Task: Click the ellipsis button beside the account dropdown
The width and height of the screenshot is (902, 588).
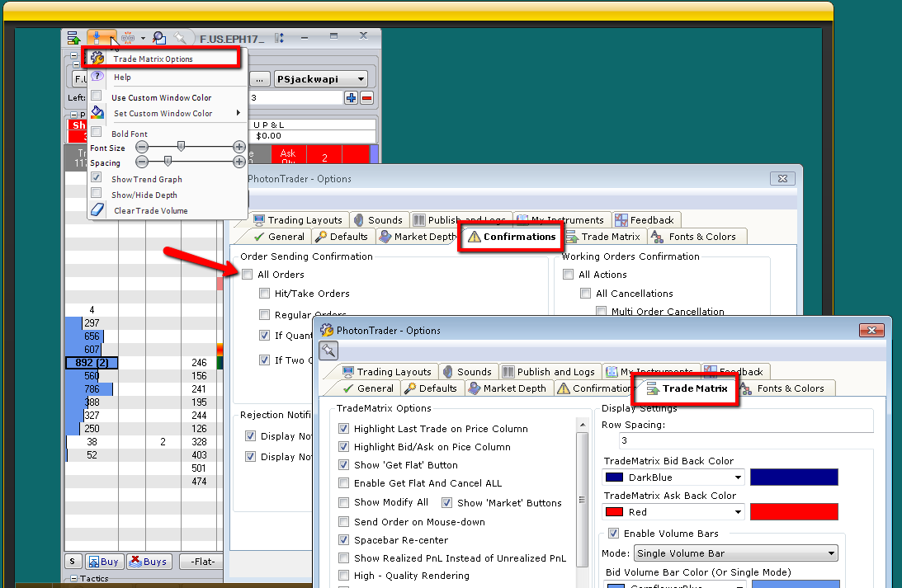Action: [259, 78]
